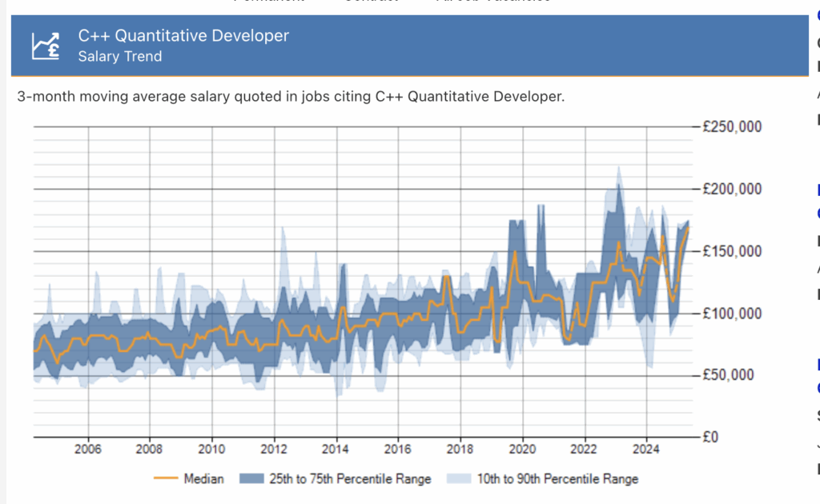Click the 2010 x-axis year label

211,449
